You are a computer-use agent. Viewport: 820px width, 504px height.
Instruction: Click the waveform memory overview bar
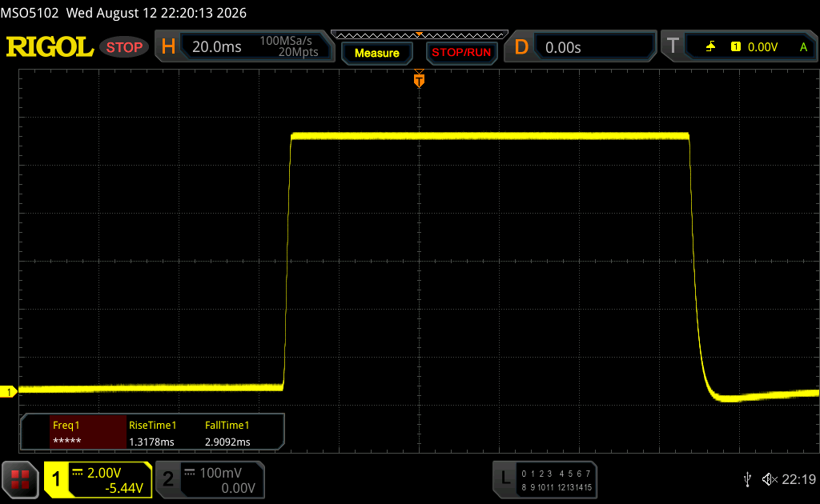[420, 35]
